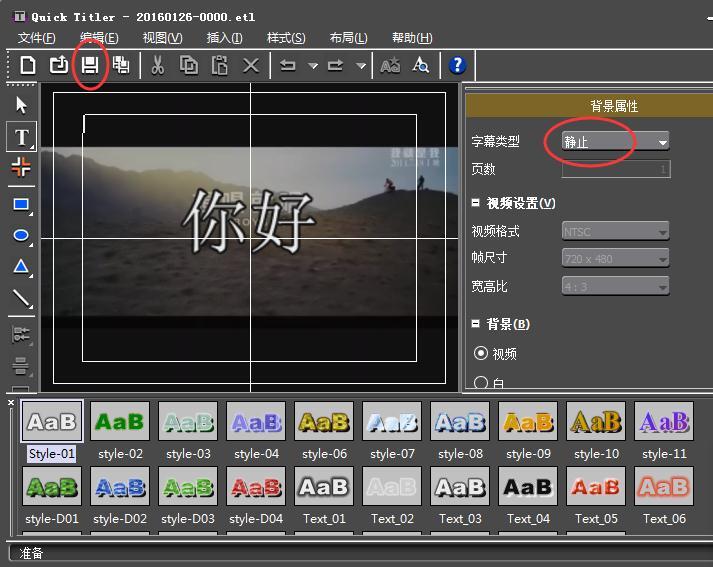Select the 白 background radio button

click(x=481, y=383)
